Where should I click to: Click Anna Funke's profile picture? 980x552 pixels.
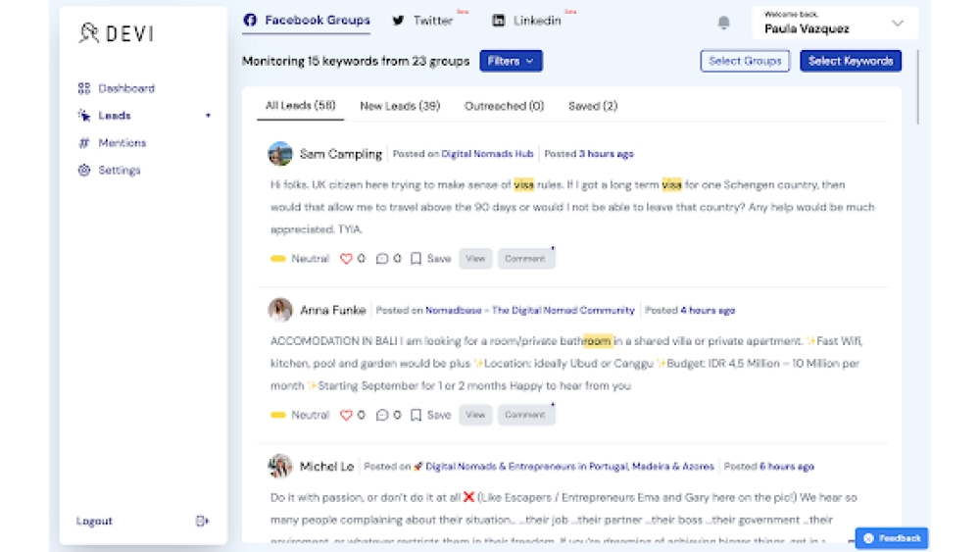[x=280, y=310]
